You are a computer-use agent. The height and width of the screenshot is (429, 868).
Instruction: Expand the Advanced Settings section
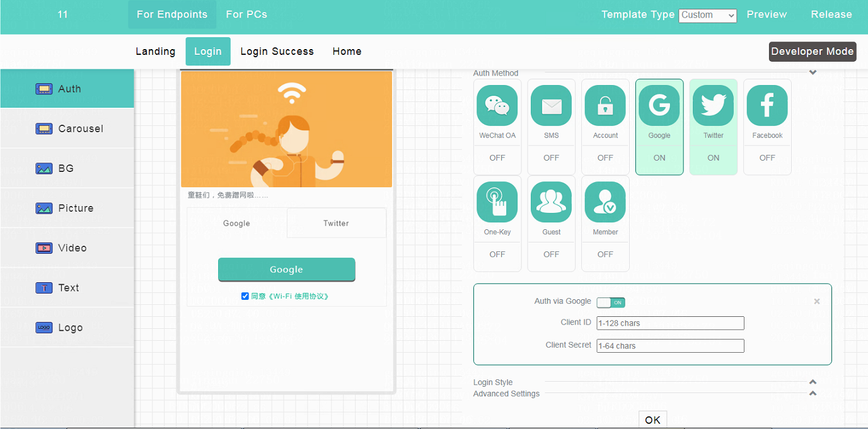[x=813, y=393]
